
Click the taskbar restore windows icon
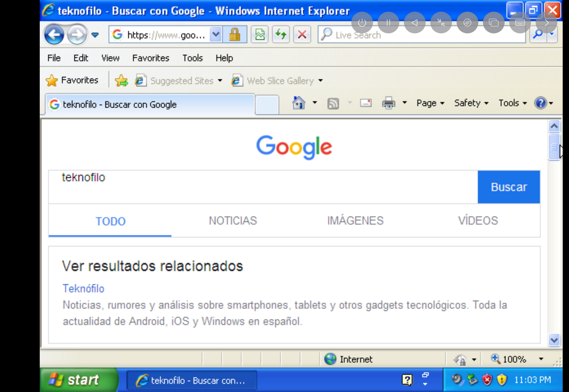(425, 375)
